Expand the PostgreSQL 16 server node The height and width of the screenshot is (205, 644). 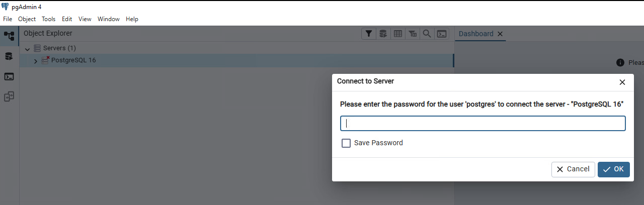pyautogui.click(x=36, y=61)
